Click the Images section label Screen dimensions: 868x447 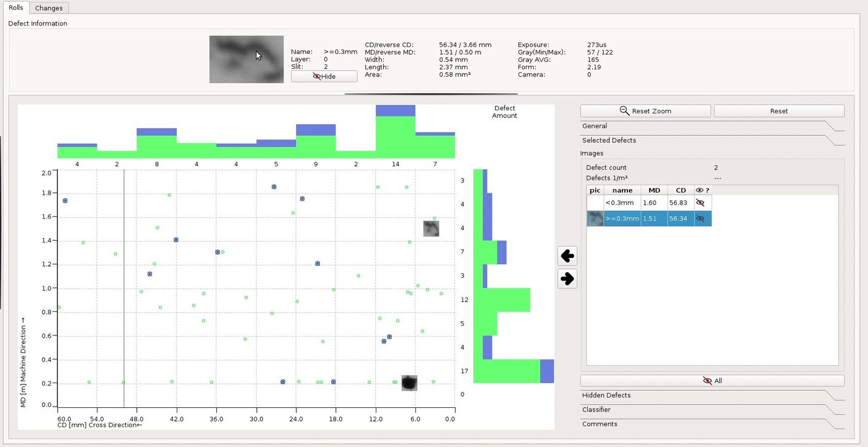pyautogui.click(x=592, y=153)
